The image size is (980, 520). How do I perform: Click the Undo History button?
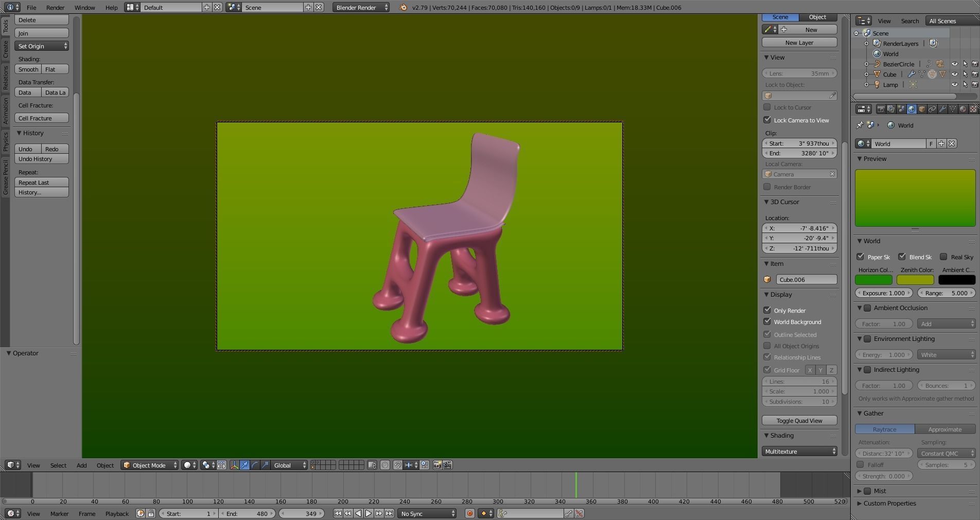click(42, 159)
